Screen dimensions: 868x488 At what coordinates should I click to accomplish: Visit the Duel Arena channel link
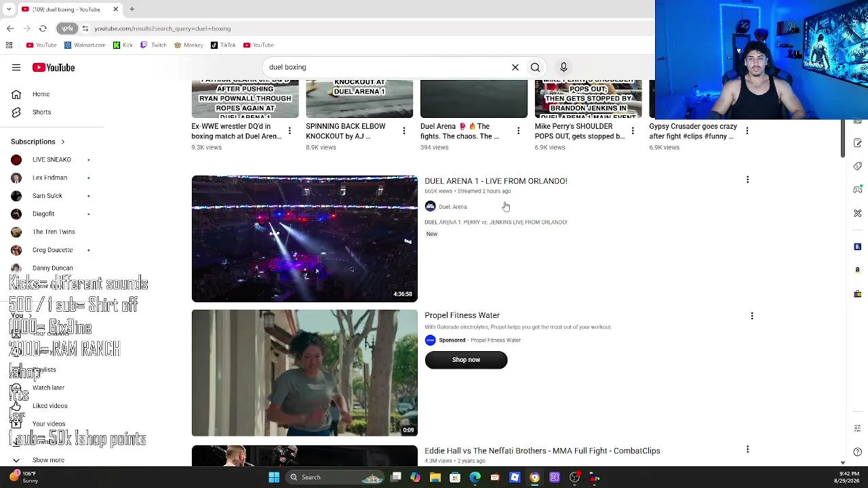point(452,207)
